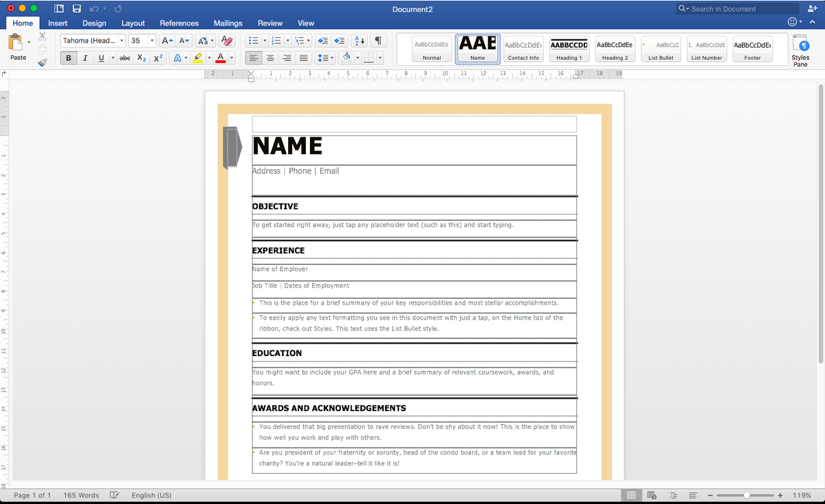Viewport: 825px width, 504px height.
Task: Zoom in with the plus button
Action: [x=780, y=495]
